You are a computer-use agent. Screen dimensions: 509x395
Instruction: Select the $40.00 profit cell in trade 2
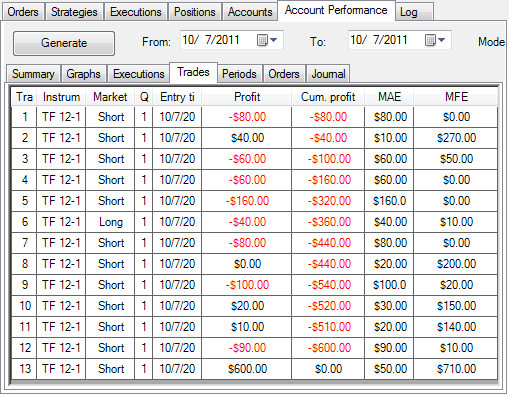247,138
